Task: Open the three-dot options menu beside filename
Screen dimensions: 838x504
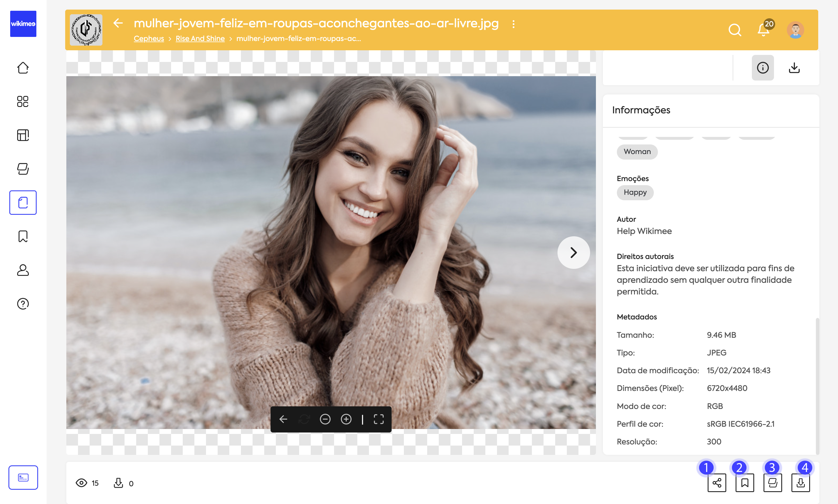Action: [513, 24]
